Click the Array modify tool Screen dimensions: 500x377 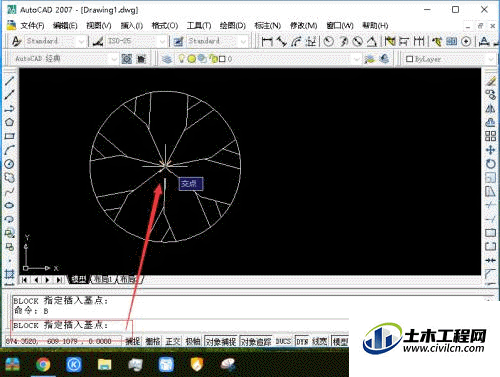491,136
